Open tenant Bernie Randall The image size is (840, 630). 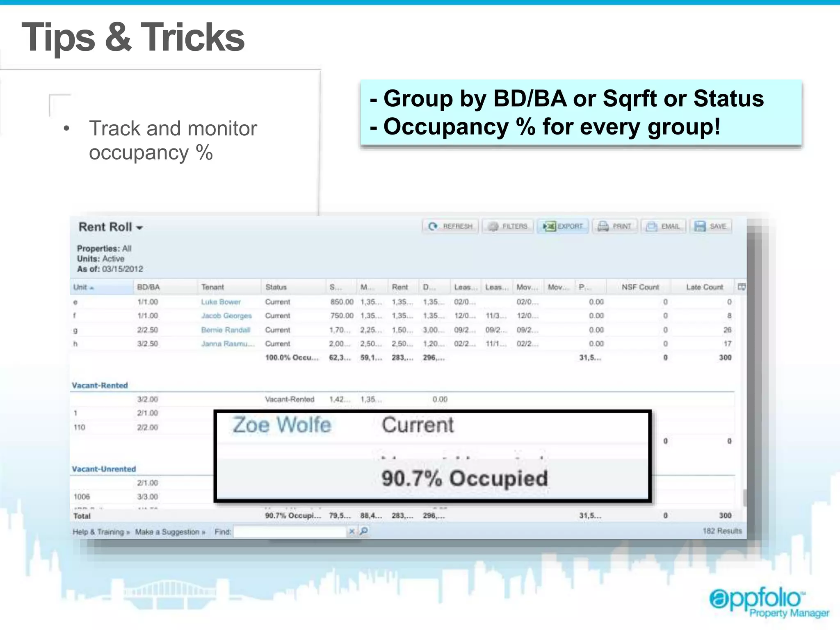click(226, 330)
